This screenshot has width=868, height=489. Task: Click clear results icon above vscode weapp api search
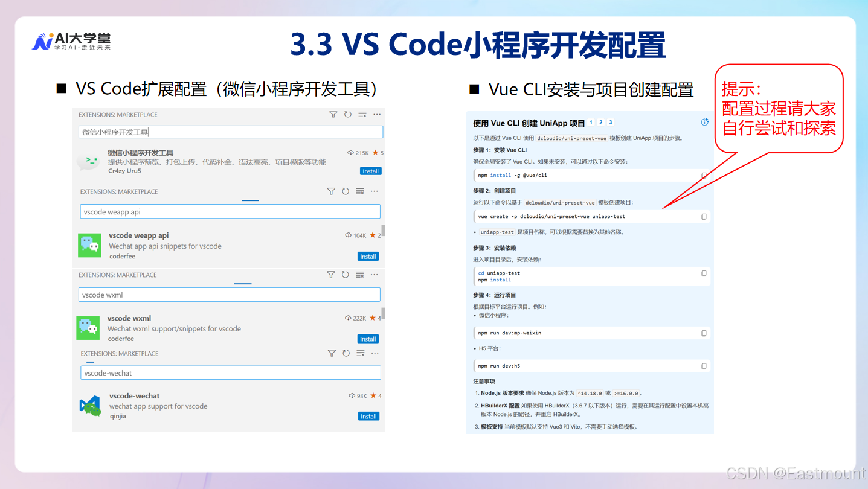pyautogui.click(x=360, y=191)
